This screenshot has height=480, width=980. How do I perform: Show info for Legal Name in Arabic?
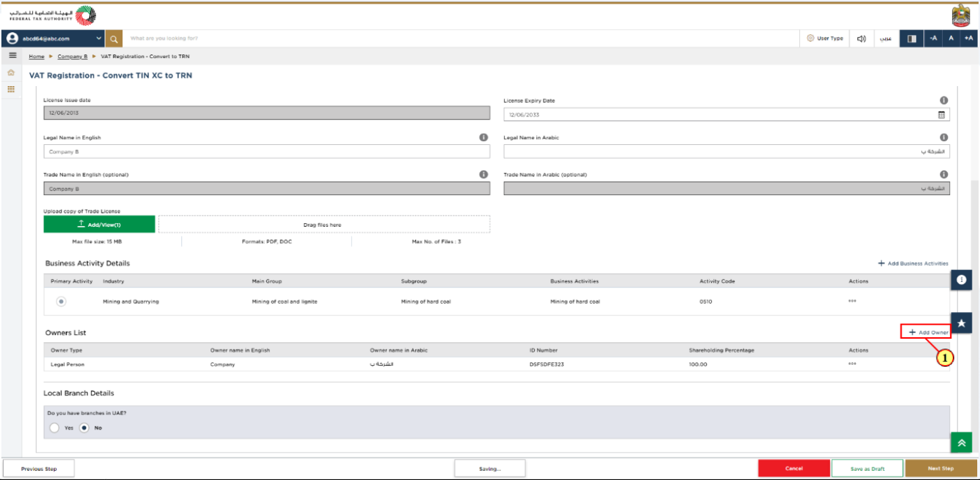coord(944,137)
